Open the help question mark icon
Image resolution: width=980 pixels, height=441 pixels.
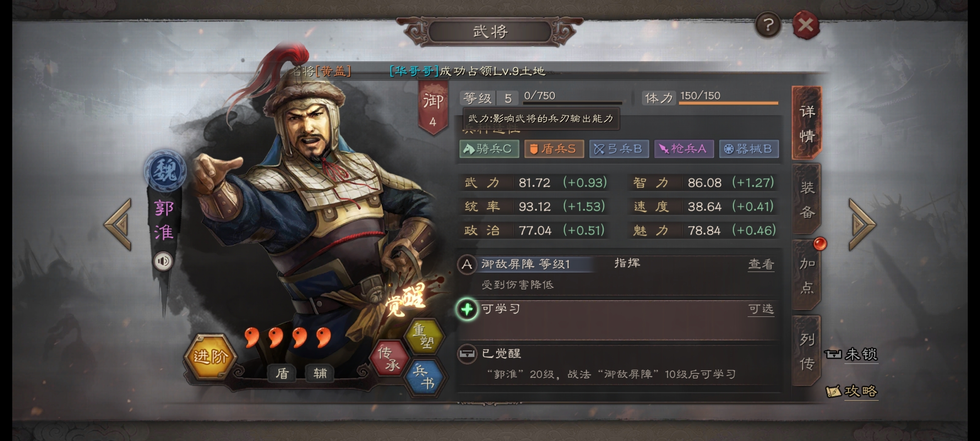(768, 25)
